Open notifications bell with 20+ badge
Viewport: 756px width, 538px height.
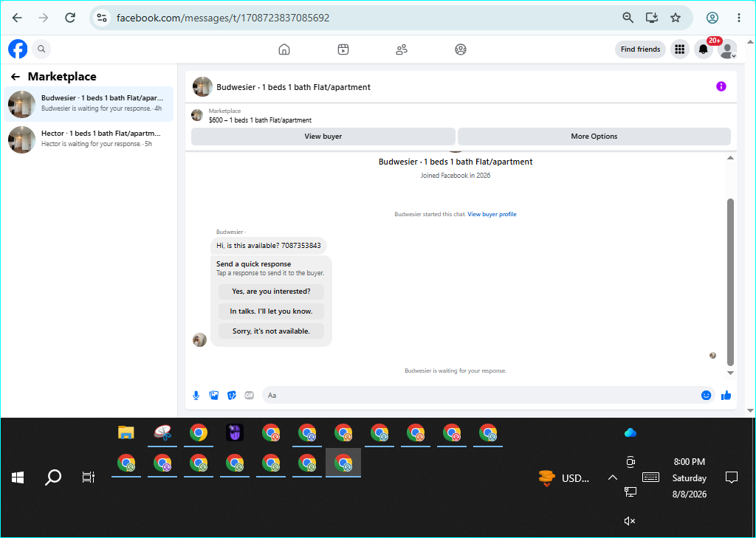(704, 49)
